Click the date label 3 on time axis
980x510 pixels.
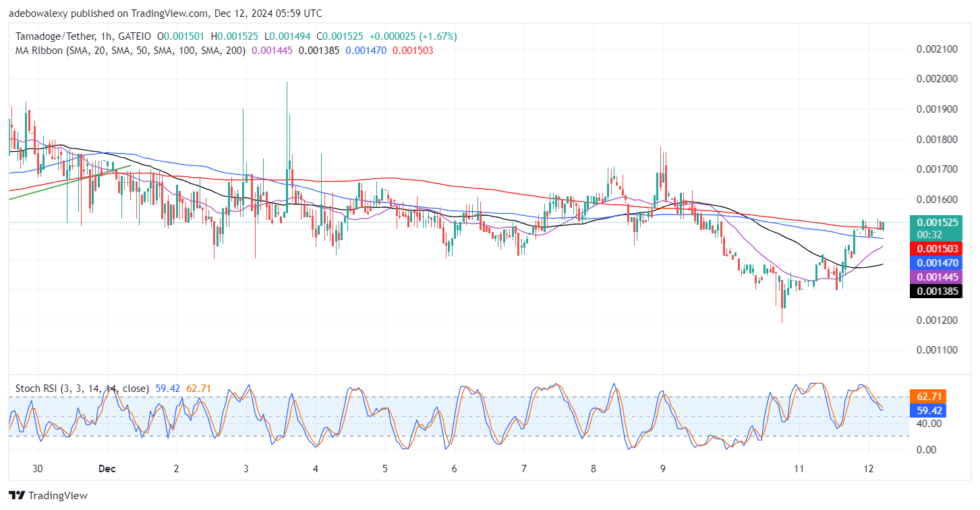click(246, 469)
